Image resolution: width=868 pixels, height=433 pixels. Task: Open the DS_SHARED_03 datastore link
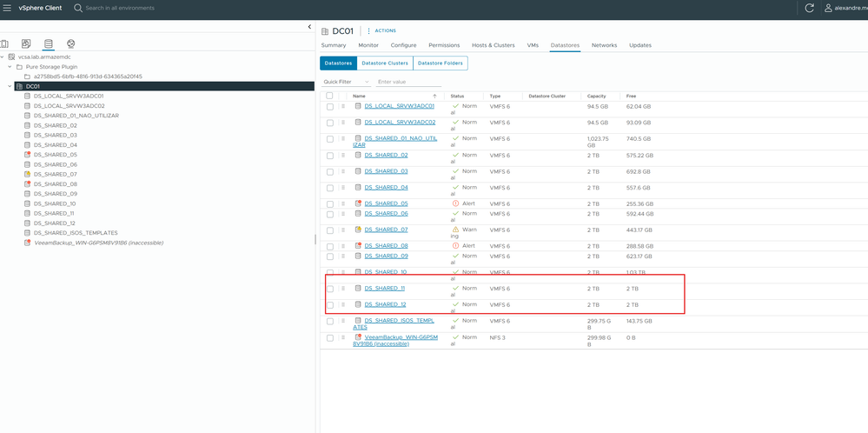387,171
